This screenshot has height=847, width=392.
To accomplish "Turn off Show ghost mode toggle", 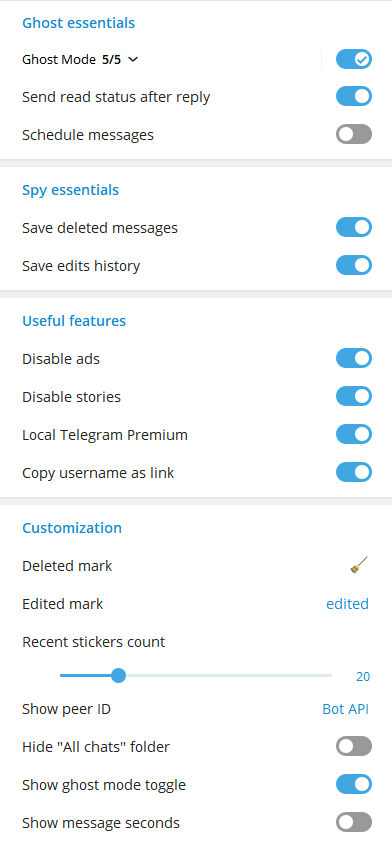I will click(x=354, y=784).
